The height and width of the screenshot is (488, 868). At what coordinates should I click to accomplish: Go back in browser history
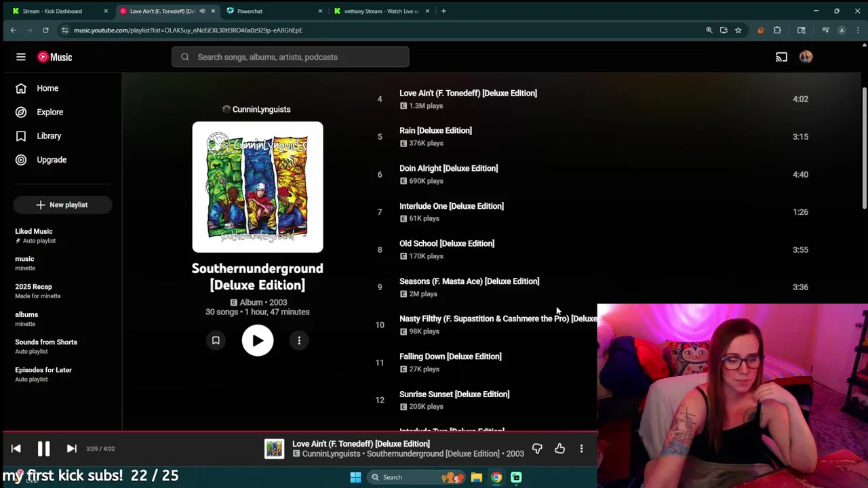pos(13,30)
